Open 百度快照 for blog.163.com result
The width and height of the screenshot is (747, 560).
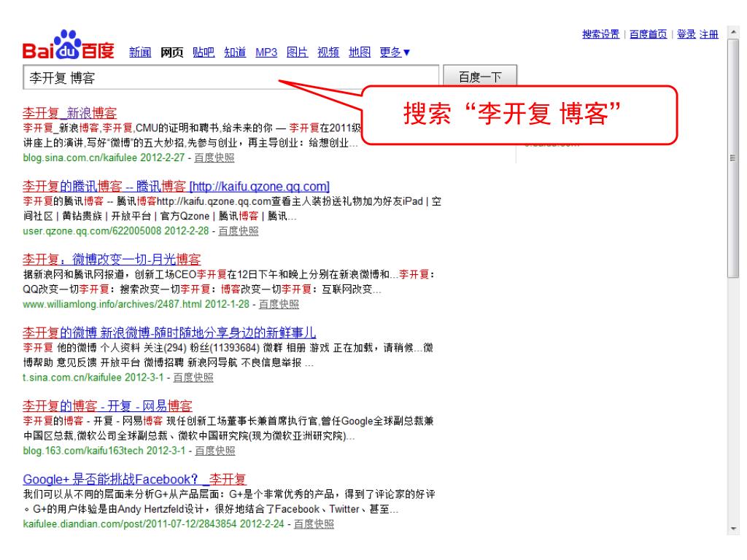215,451
